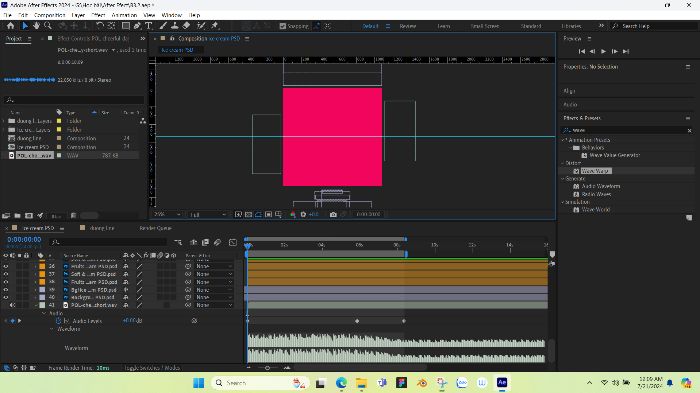This screenshot has width=700, height=393.
Task: Enable frame blending in the timeline
Action: 205,242
